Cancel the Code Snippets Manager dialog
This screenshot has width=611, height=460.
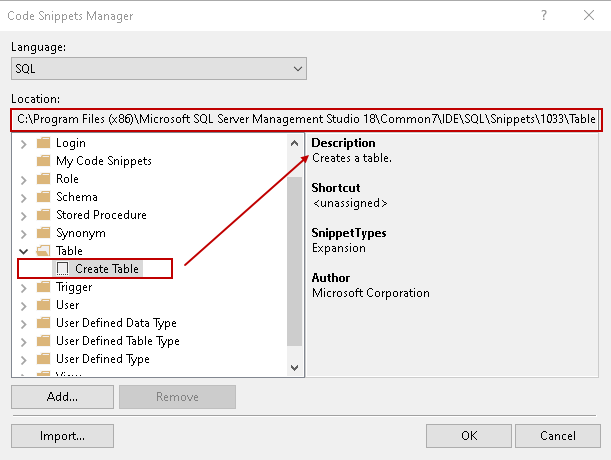click(x=557, y=436)
